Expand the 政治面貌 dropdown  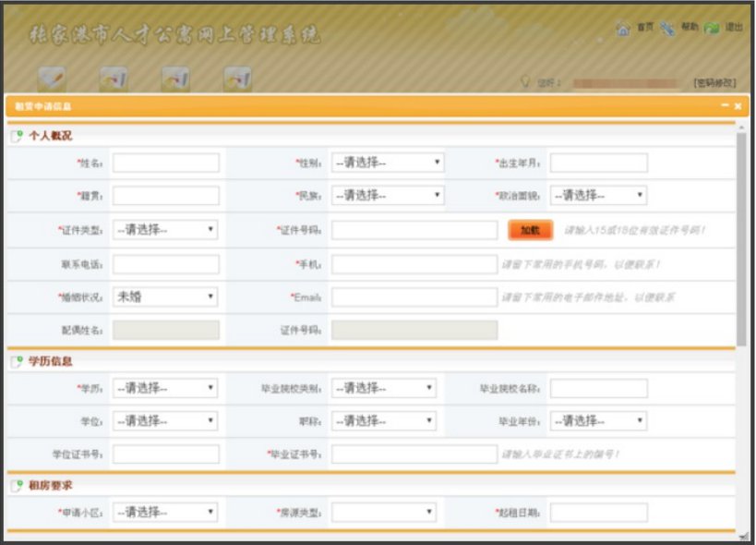[x=598, y=196]
